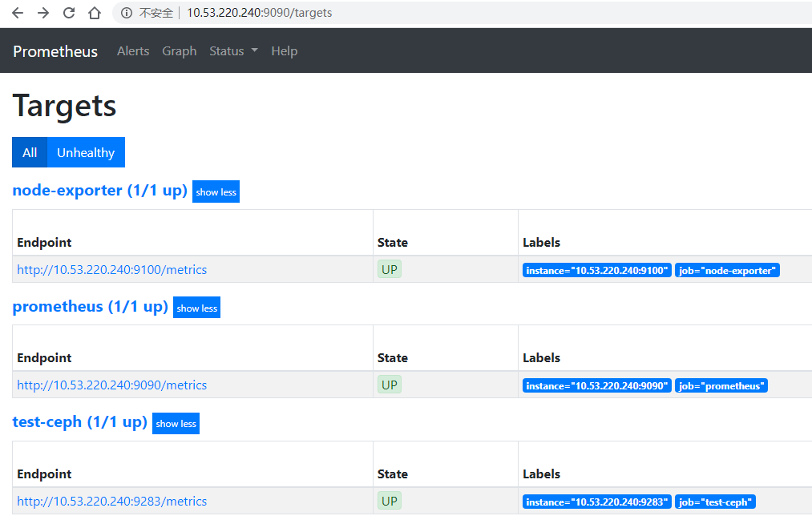
Task: Click label job="prometheus"
Action: tap(721, 385)
